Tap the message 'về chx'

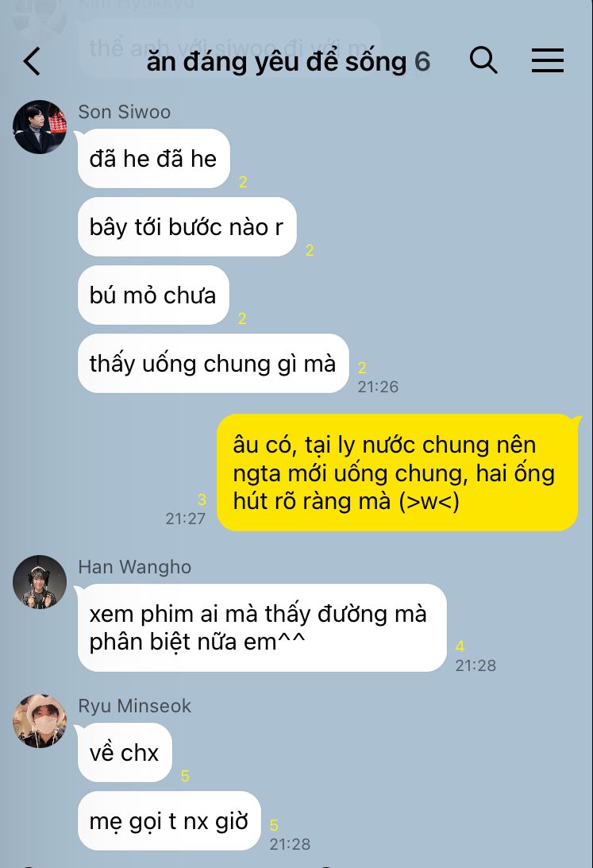pyautogui.click(x=125, y=752)
